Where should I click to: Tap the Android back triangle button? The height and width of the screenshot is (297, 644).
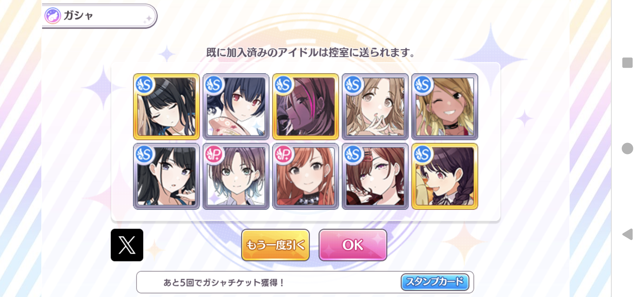click(x=627, y=234)
